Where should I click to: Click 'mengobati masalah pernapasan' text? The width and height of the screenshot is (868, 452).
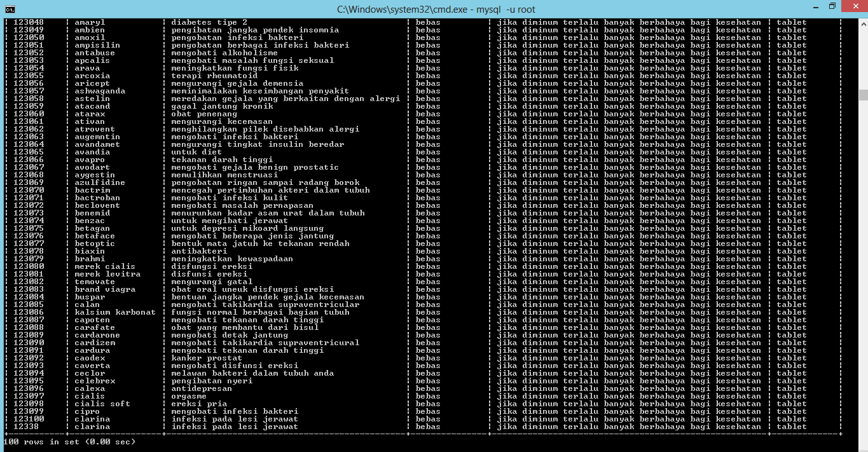pyautogui.click(x=242, y=205)
